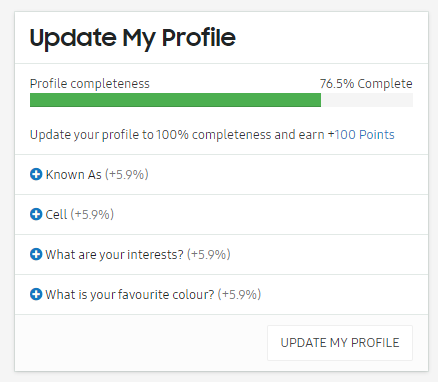Click the 76.5% Complete text
Viewport: 438px width, 382px height.
coord(366,84)
